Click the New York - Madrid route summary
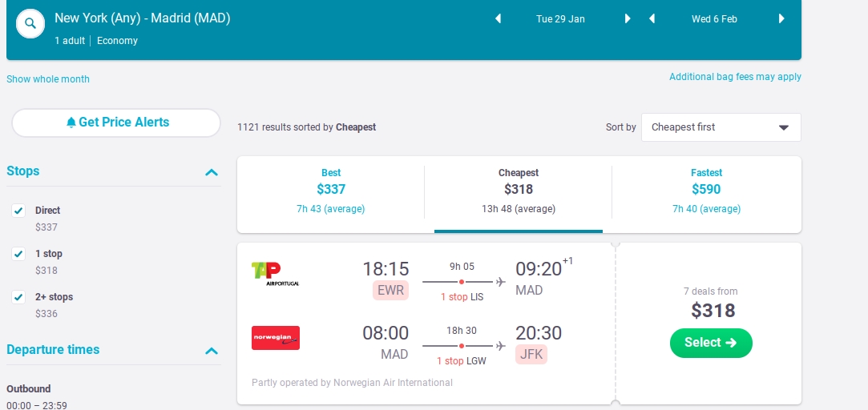Screen dimensions: 868x410 143,18
